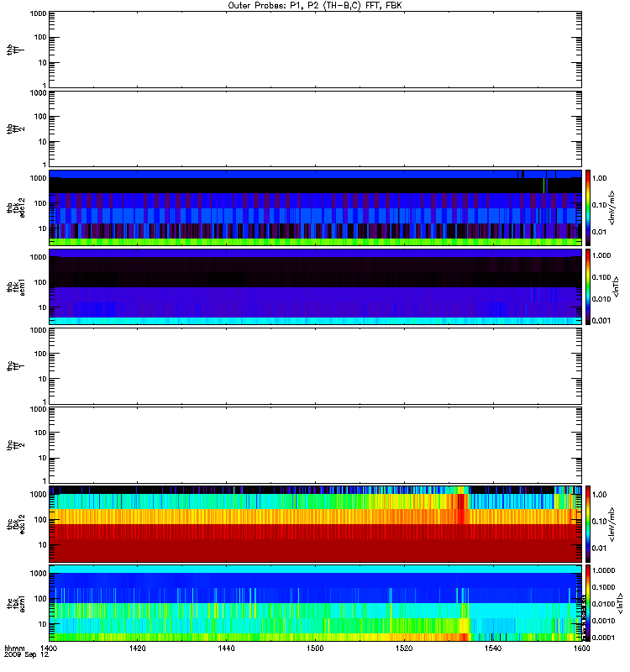Viewport: 630px width, 672px height.
Task: Click the thb edc12 color bar
Action: 588,207
